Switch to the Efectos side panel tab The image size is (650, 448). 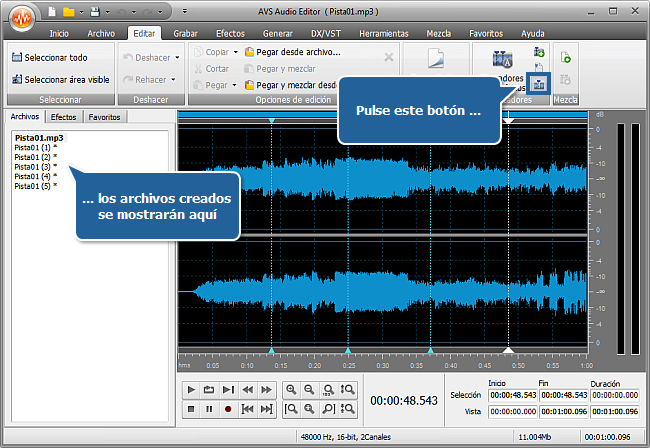[x=63, y=117]
